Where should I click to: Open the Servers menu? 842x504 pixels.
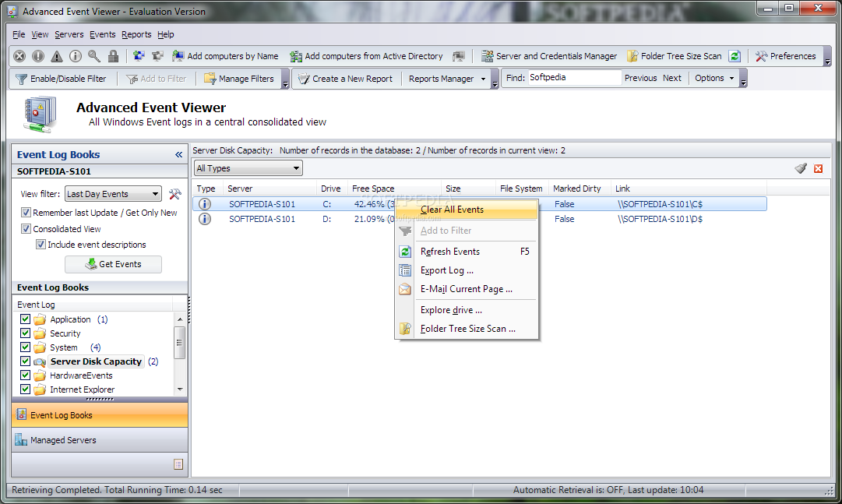(x=69, y=34)
